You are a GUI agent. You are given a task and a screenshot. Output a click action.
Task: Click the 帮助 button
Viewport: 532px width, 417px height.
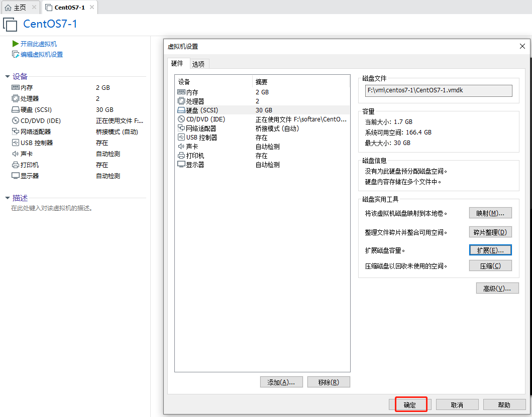point(504,405)
